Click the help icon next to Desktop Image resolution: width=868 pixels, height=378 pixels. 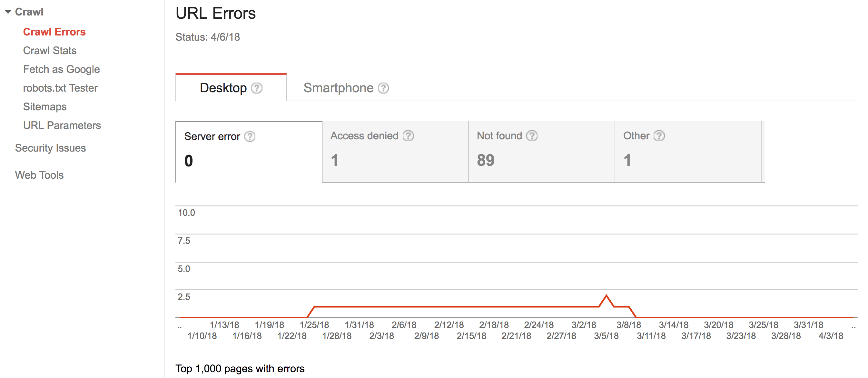(257, 88)
